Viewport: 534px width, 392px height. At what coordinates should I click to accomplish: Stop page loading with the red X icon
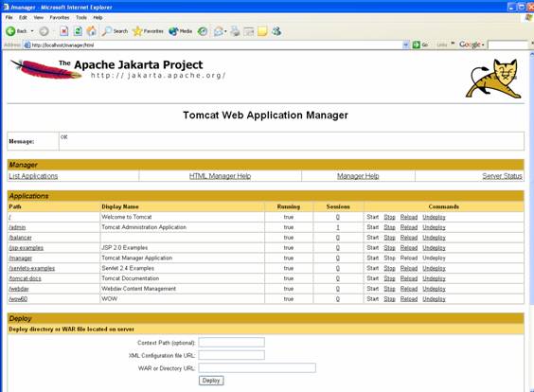pyautogui.click(x=63, y=31)
